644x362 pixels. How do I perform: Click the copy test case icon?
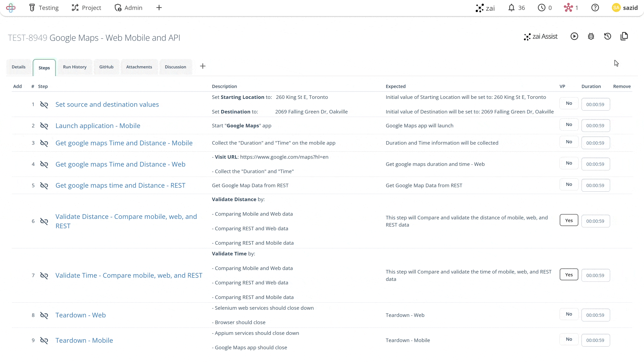[x=624, y=37]
